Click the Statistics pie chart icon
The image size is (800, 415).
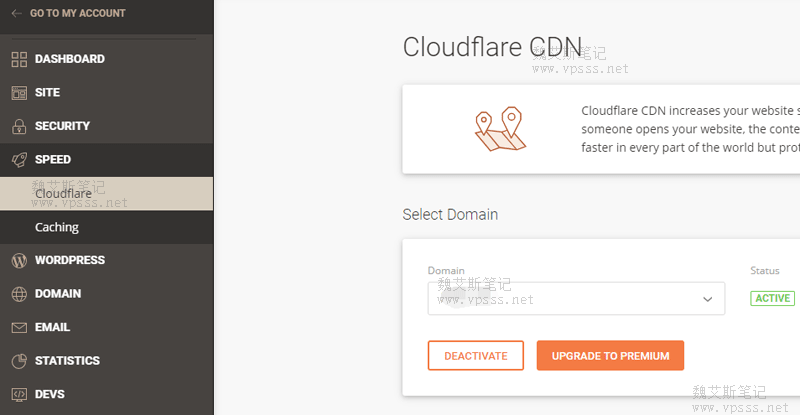19,361
